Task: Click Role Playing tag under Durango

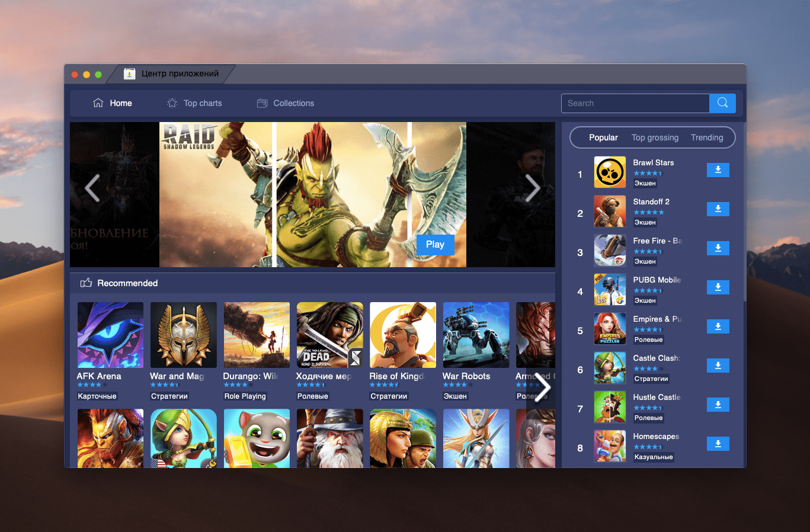Action: [x=245, y=396]
